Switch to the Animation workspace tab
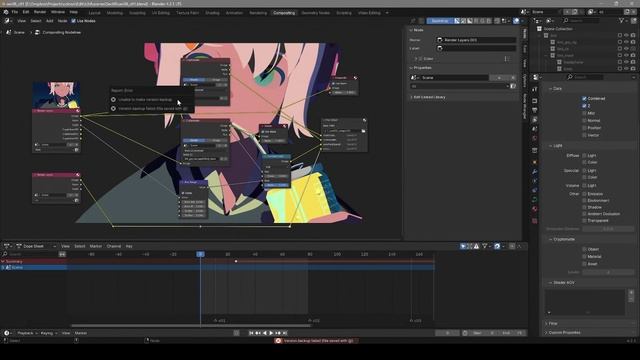Viewport: 640px width, 360px height. (234, 13)
